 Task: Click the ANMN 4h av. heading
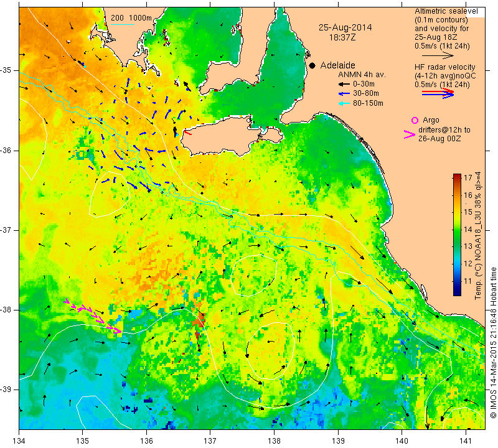(362, 75)
